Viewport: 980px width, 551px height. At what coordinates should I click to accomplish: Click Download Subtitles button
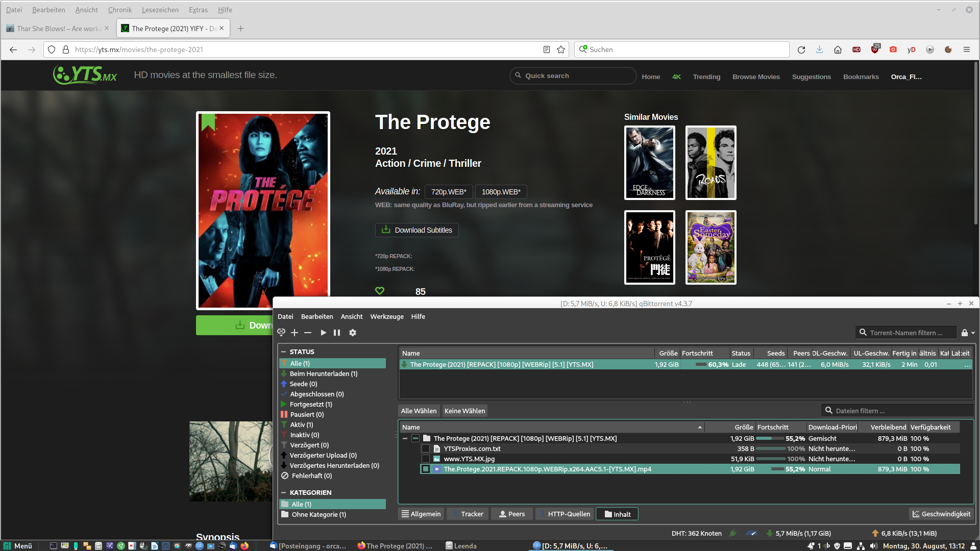click(x=417, y=230)
